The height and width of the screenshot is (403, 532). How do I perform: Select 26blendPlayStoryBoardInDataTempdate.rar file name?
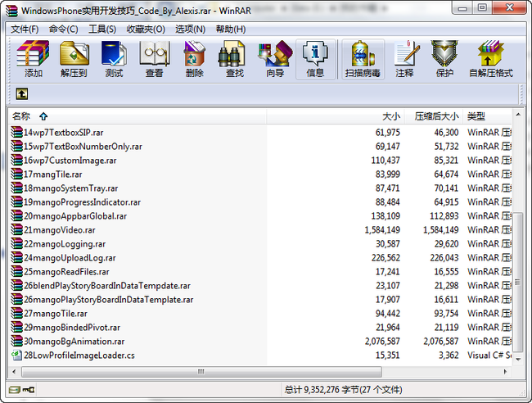[107, 286]
